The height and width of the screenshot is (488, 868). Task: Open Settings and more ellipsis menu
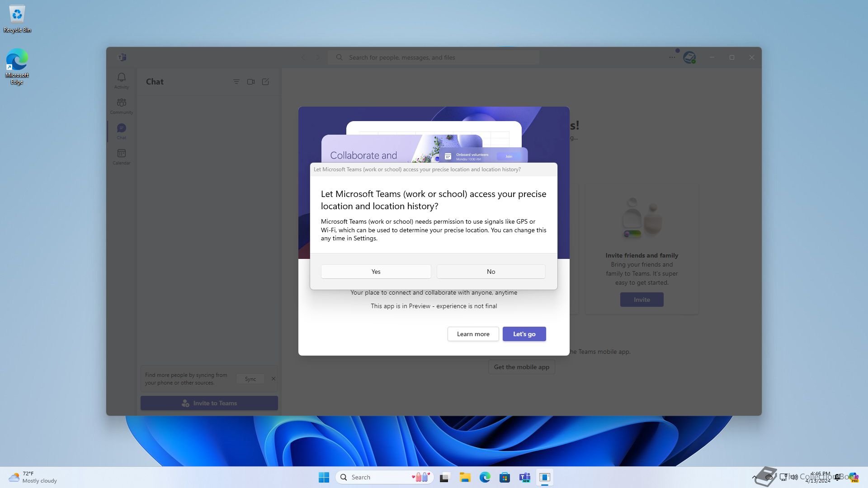click(x=672, y=57)
